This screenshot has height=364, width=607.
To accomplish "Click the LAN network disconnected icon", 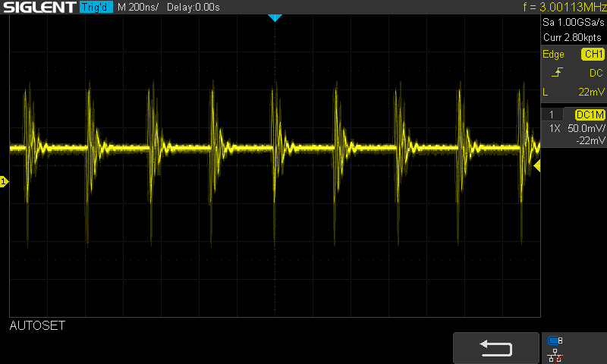I will tap(555, 355).
